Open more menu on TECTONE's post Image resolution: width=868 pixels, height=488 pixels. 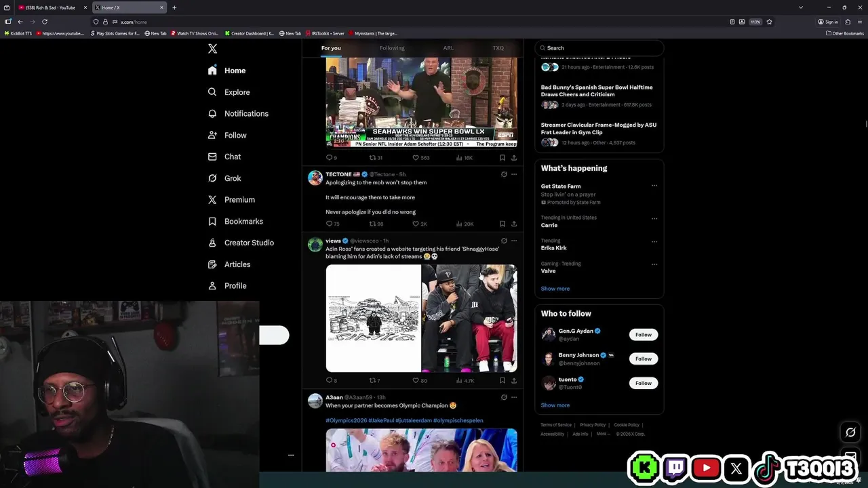click(x=514, y=174)
